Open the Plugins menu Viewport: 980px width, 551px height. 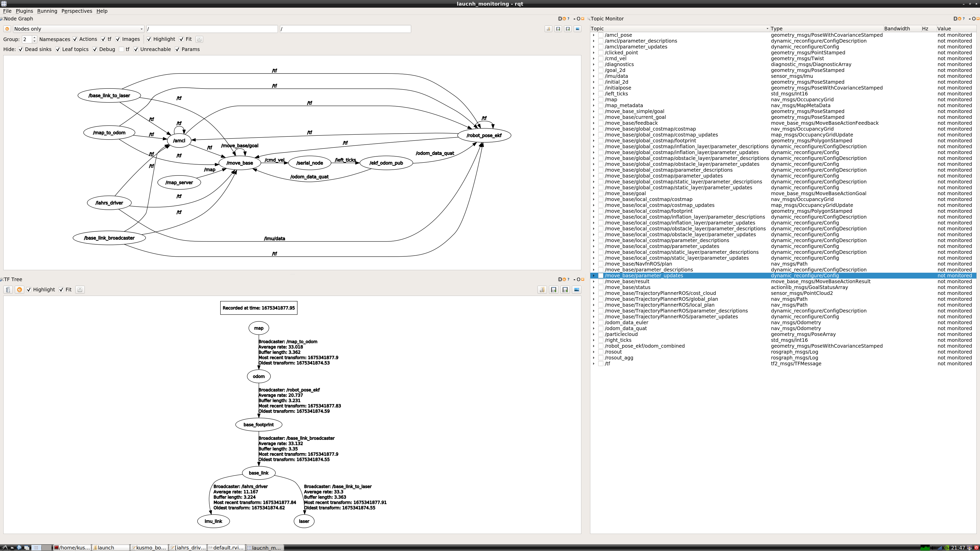tap(24, 11)
